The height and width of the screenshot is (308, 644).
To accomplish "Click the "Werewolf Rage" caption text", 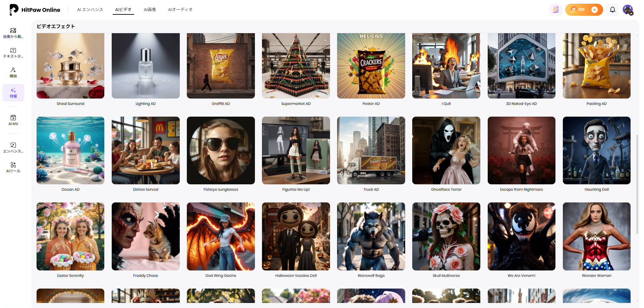I will point(371,275).
